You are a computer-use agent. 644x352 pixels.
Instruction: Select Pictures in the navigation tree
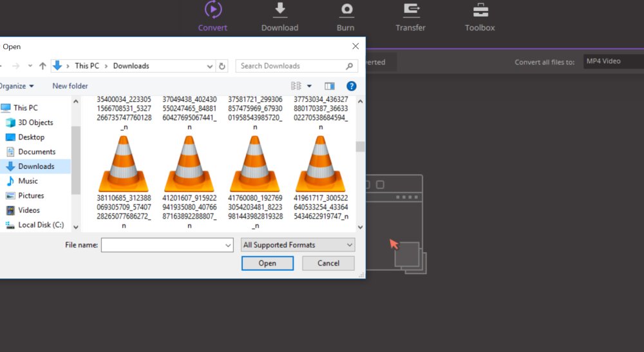[x=31, y=195]
